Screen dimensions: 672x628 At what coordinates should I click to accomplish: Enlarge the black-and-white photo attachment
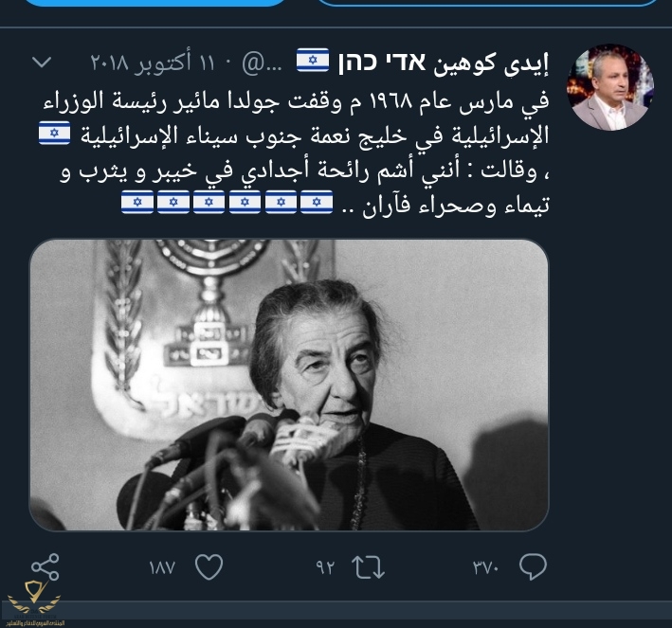289,385
